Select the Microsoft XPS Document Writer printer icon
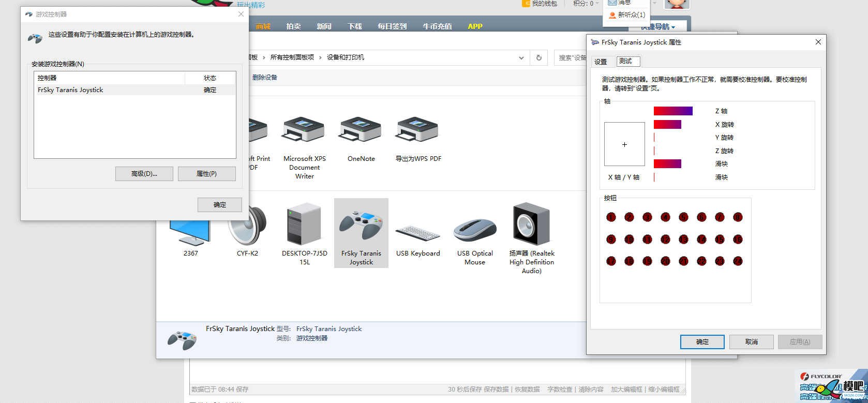This screenshot has height=403, width=868. [304, 129]
